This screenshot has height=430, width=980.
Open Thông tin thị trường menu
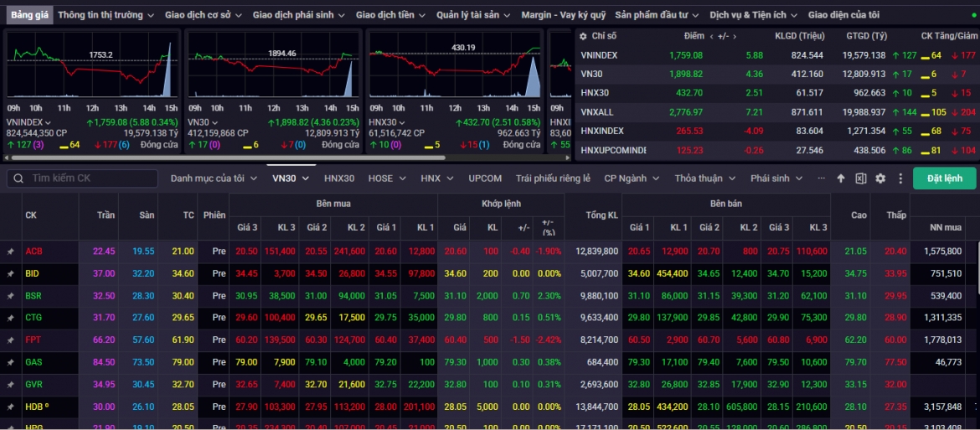pos(106,14)
